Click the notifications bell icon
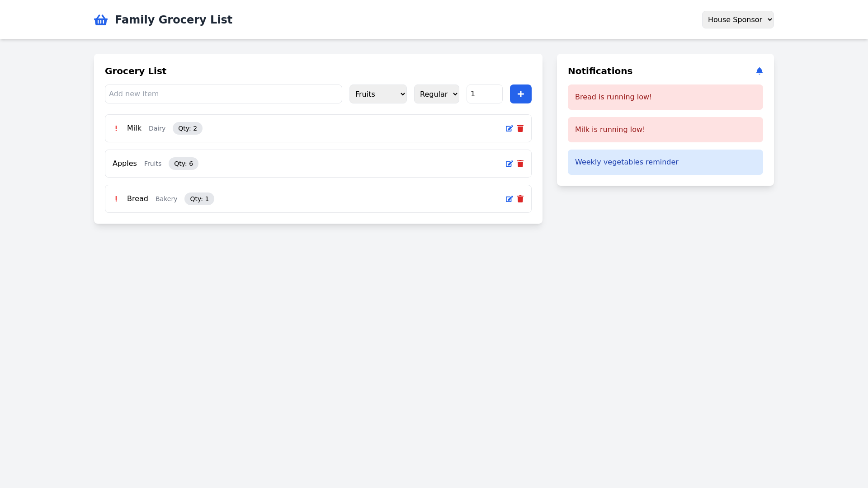Screen dimensions: 868x488 pos(759,71)
